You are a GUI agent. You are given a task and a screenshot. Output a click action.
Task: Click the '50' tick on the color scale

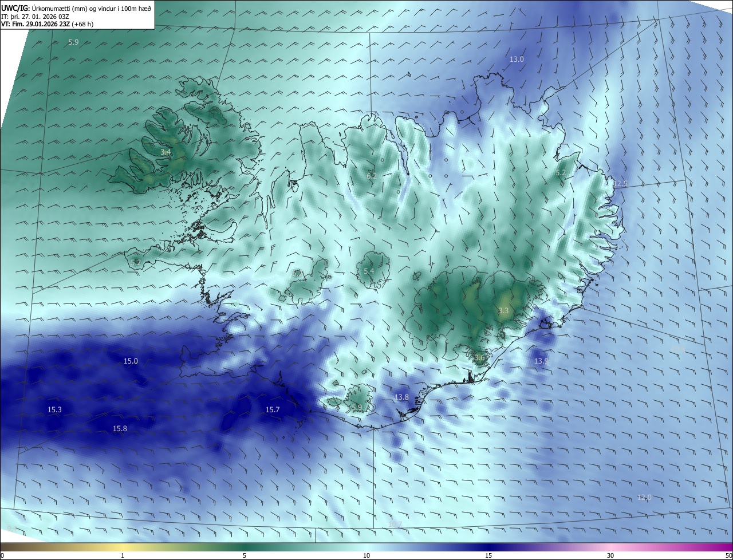pos(728,555)
